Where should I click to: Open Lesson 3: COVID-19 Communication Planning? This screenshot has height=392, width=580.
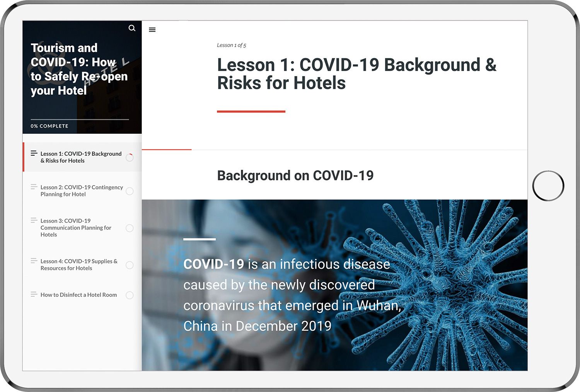76,228
